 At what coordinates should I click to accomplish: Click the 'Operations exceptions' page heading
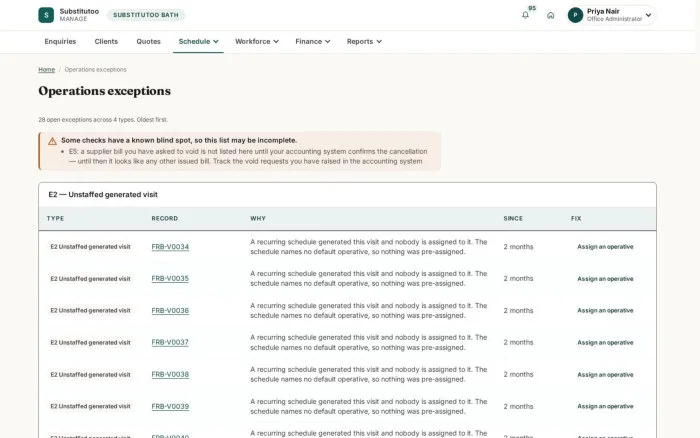(104, 91)
